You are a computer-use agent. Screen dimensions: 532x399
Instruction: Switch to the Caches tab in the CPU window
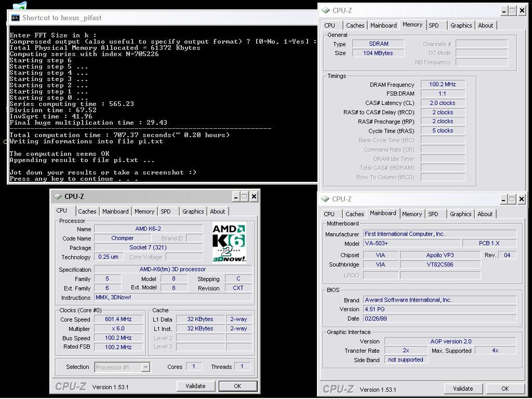(x=87, y=211)
